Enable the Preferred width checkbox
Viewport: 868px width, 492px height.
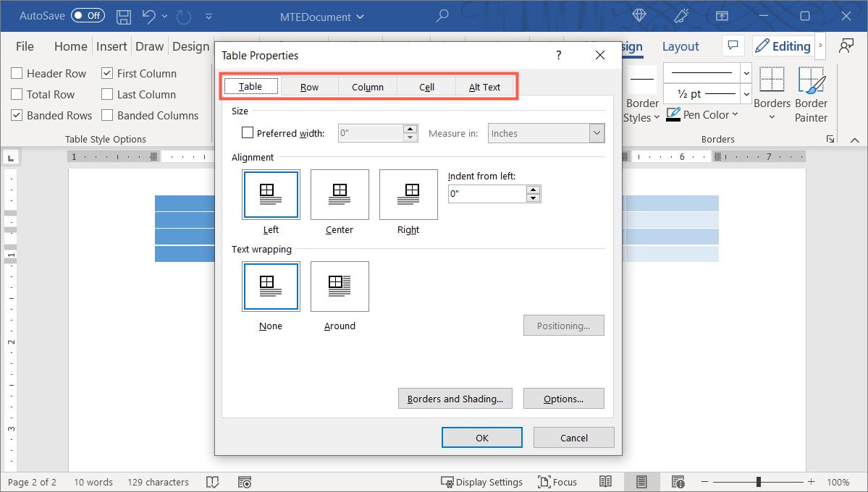(248, 133)
